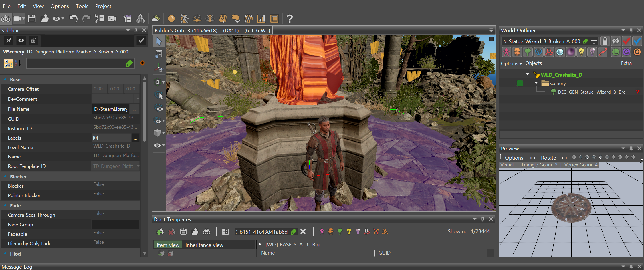Clear the root template GUID filter
Screen dimensions: 644x270
click(x=303, y=232)
